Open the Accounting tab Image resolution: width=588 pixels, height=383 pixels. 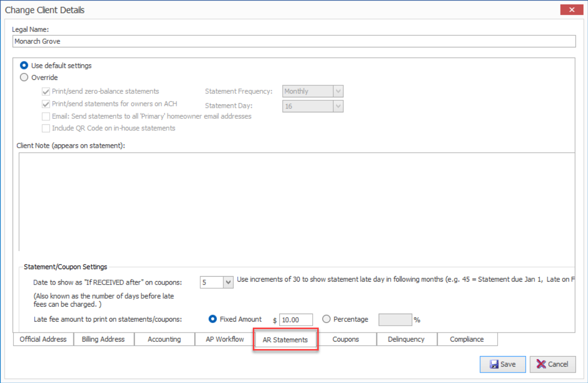164,340
